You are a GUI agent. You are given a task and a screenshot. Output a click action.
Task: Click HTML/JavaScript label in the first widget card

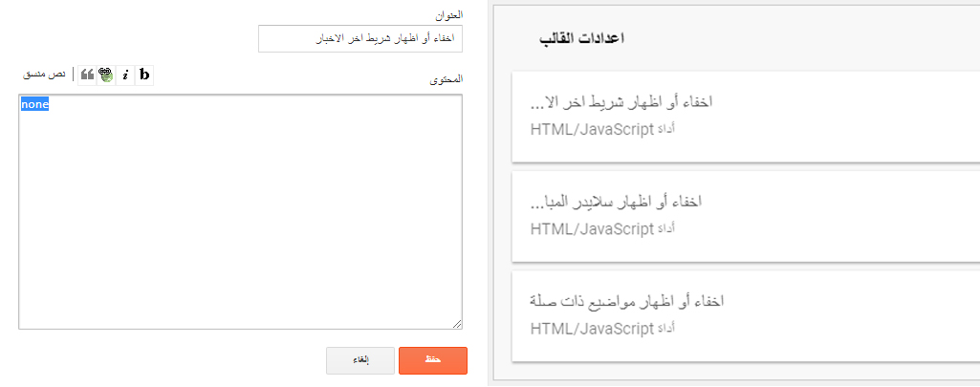tap(592, 129)
